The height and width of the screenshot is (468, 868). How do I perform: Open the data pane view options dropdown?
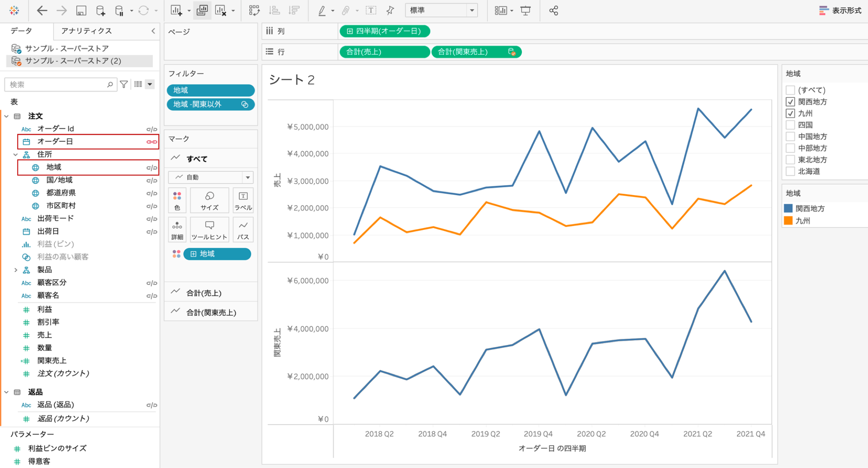(x=150, y=84)
